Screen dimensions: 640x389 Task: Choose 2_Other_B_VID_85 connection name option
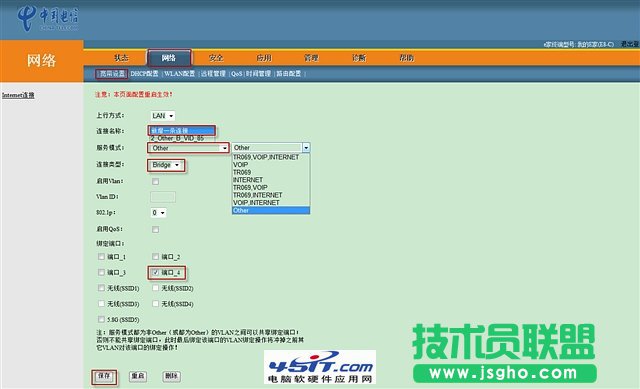pos(178,138)
